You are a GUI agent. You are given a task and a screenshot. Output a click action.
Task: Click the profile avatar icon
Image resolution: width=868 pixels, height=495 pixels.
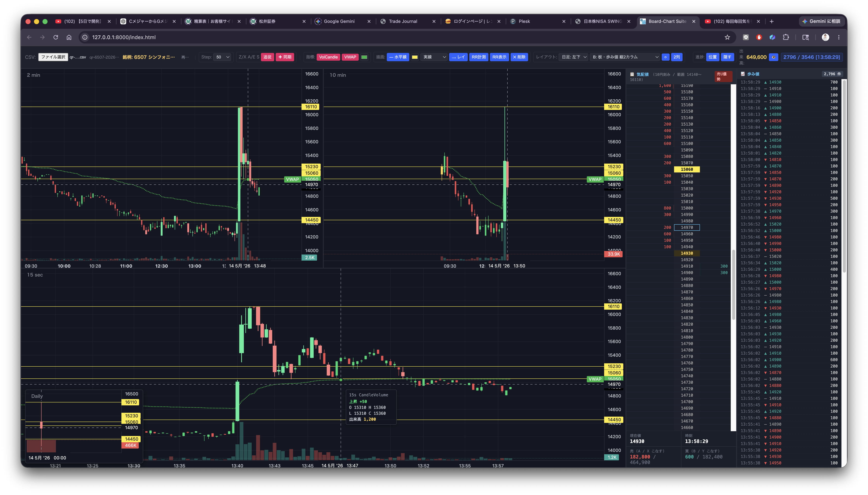(x=826, y=37)
